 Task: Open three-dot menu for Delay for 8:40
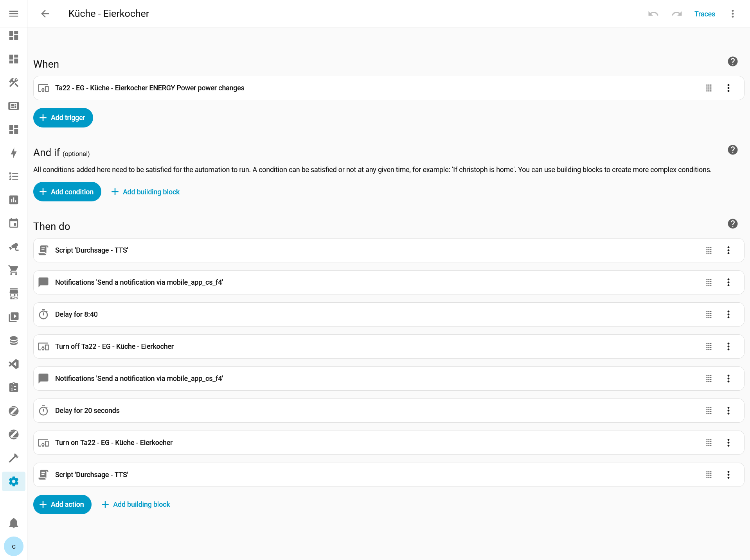[x=728, y=314]
